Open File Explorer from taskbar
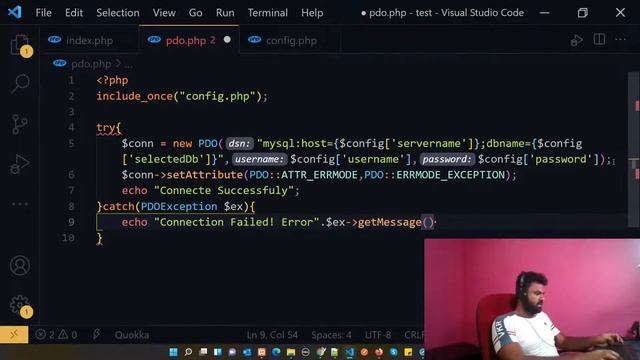The width and height of the screenshot is (640, 360). pos(291,352)
